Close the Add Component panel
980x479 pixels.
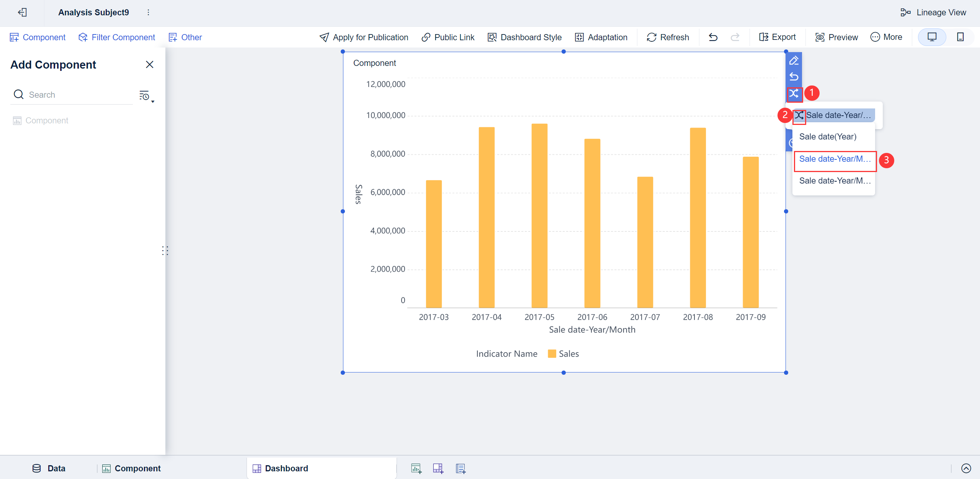(150, 64)
